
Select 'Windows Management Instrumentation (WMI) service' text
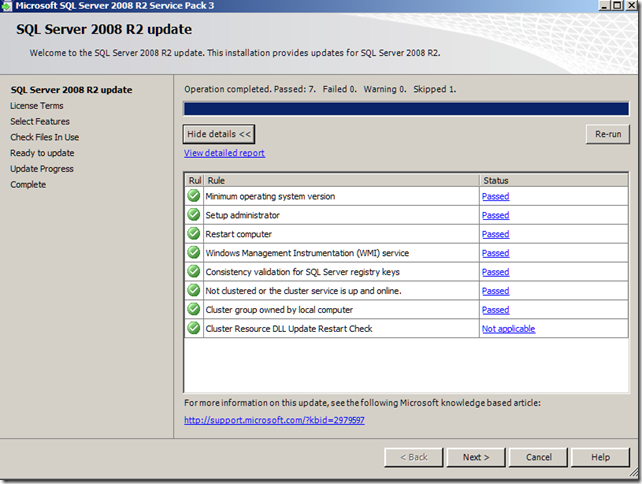(x=307, y=253)
